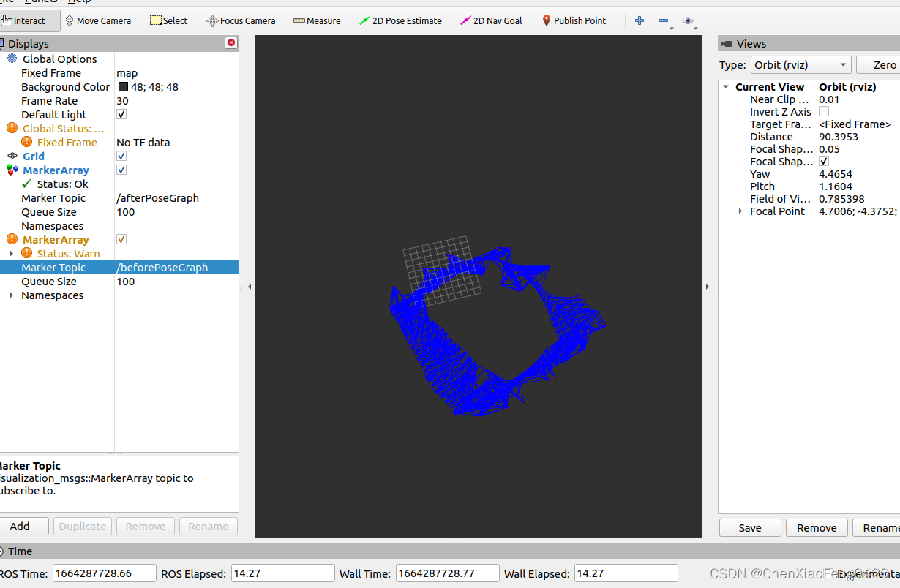Toggle the Grid display checkbox
This screenshot has height=588, width=900.
[x=121, y=156]
